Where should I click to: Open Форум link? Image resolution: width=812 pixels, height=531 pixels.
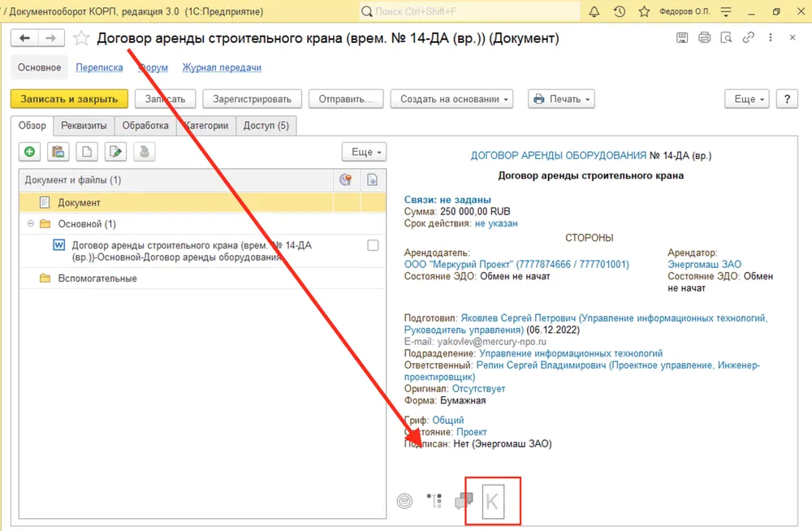click(x=153, y=67)
